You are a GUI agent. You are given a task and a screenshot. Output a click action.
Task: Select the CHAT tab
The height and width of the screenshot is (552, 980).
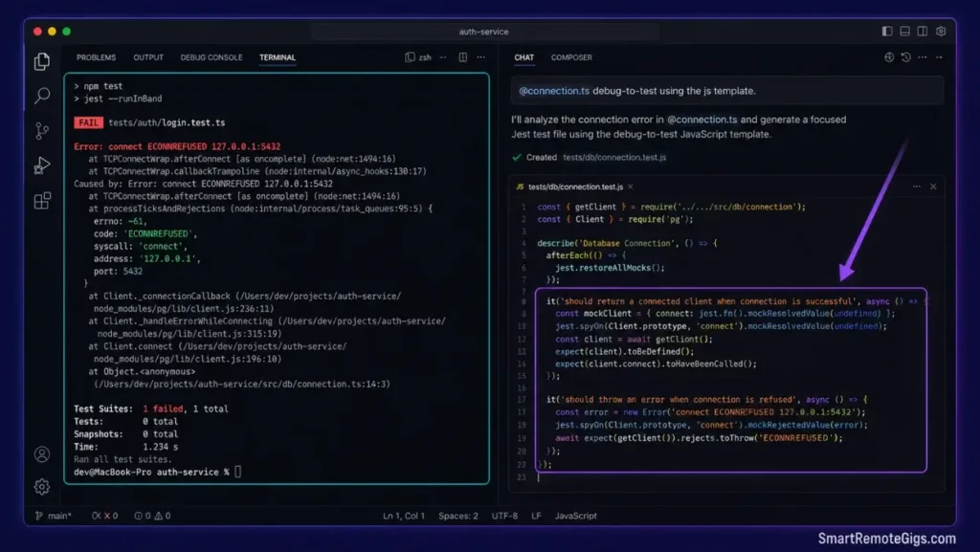(523, 57)
